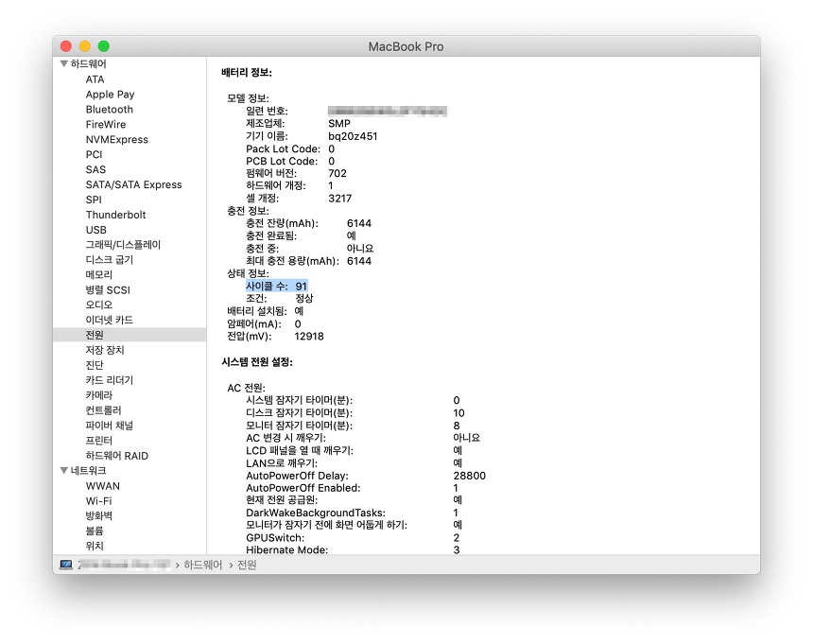Minimize the window with yellow button
Screen dimensions: 813x644
click(85, 46)
